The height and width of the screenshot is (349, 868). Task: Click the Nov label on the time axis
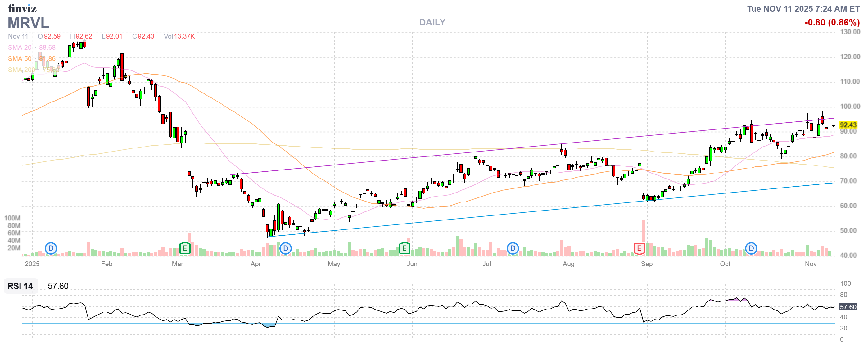811,264
